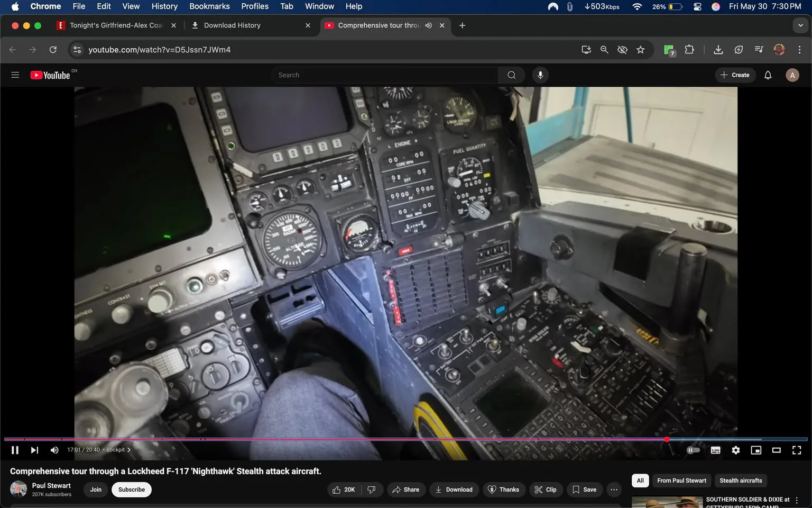Screen dimensions: 812x508
Task: Open the player settings gear
Action: click(x=735, y=450)
